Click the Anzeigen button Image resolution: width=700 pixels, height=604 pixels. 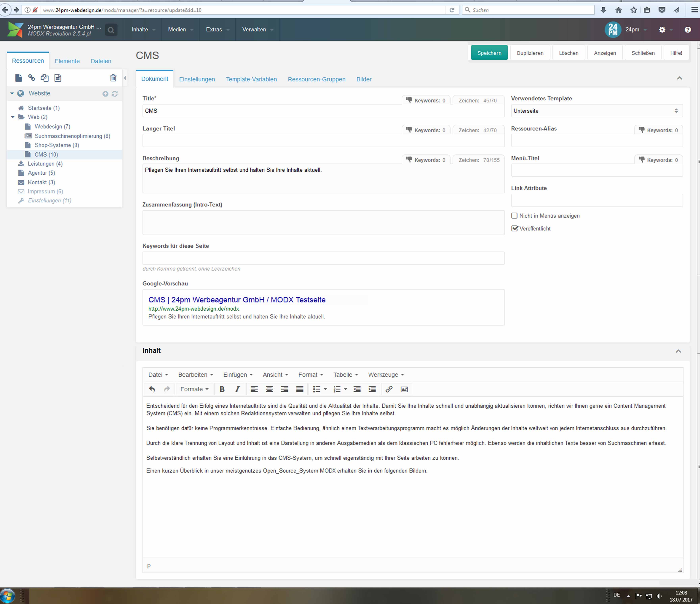(x=605, y=53)
